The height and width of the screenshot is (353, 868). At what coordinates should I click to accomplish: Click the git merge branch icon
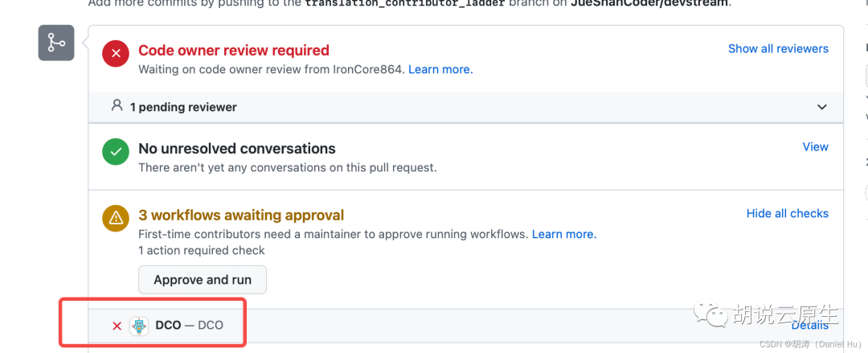pyautogui.click(x=56, y=43)
